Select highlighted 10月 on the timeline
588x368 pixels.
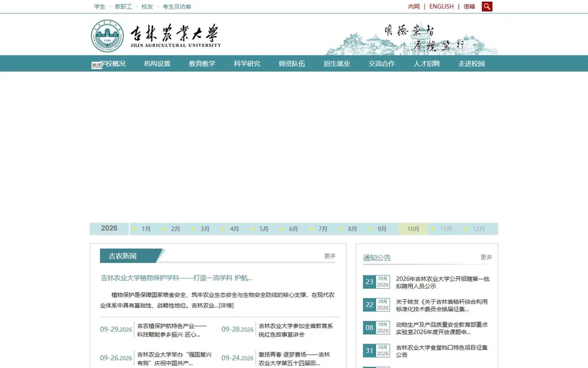pyautogui.click(x=413, y=229)
